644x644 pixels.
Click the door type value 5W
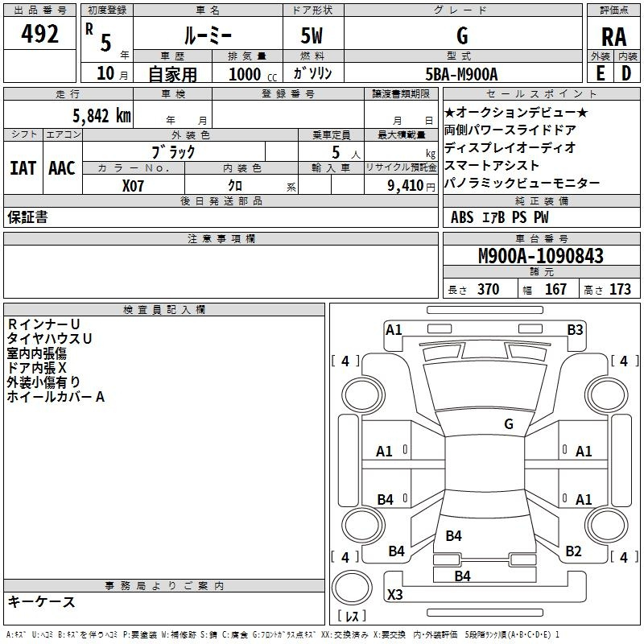pos(312,35)
